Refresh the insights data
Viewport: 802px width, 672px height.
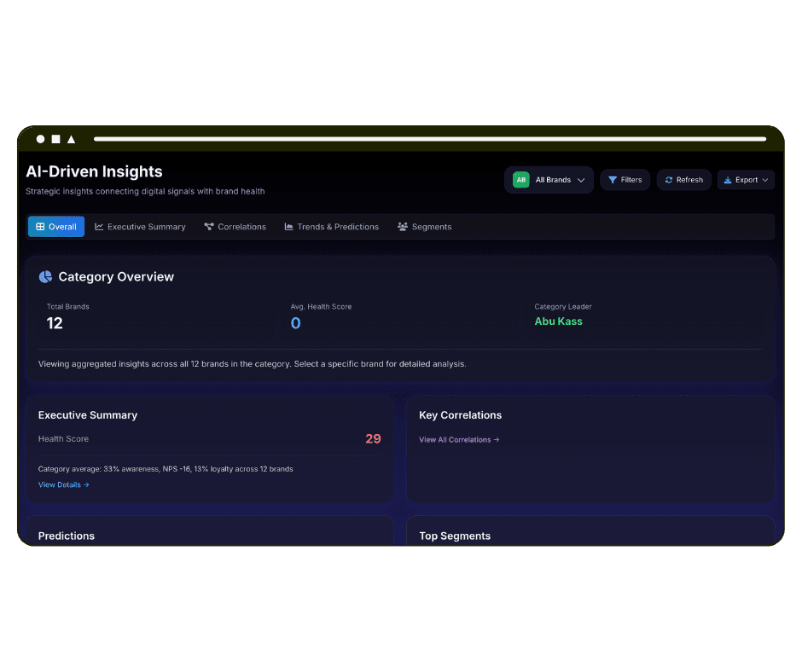click(x=684, y=180)
